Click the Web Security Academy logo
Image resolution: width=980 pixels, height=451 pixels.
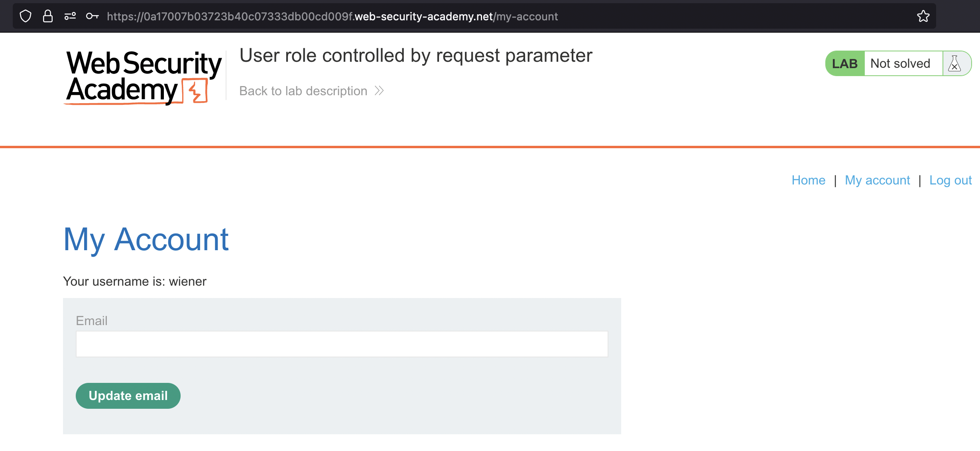click(144, 77)
